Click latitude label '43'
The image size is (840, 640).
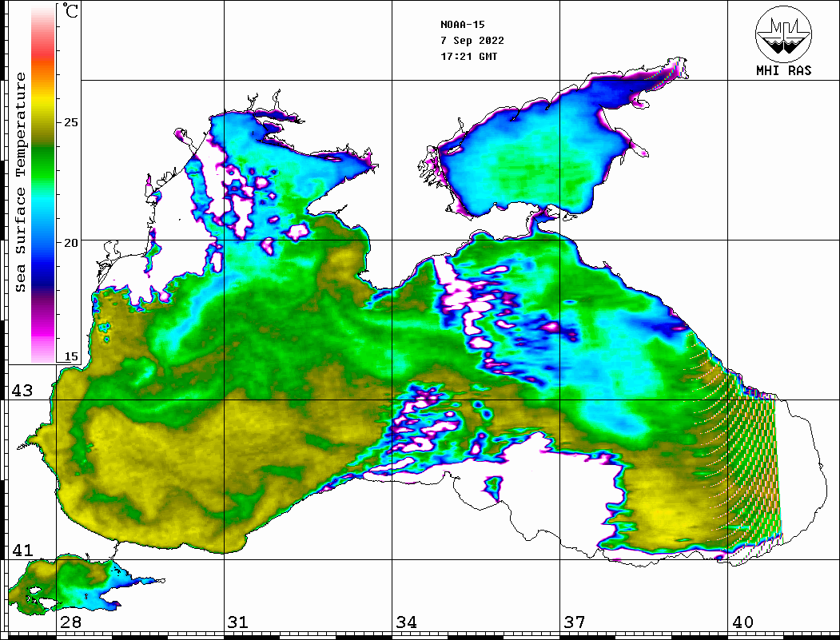tap(22, 391)
